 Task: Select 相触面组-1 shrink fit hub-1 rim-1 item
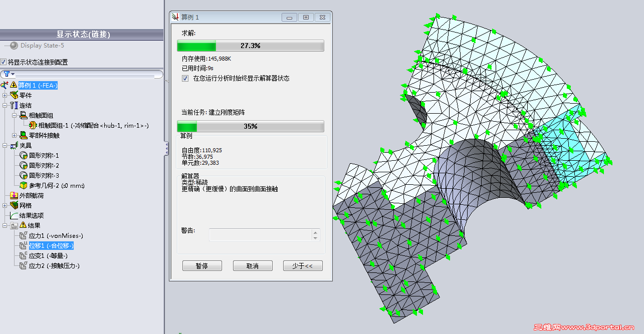[x=93, y=125]
